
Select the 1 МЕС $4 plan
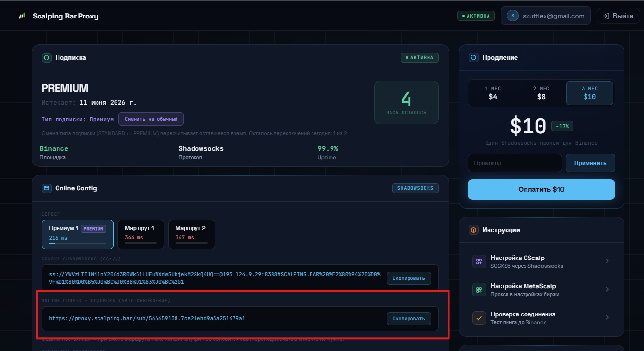493,93
